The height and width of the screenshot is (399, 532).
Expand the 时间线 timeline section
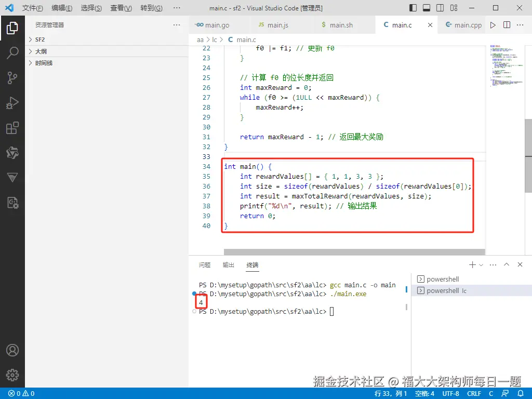pos(107,63)
